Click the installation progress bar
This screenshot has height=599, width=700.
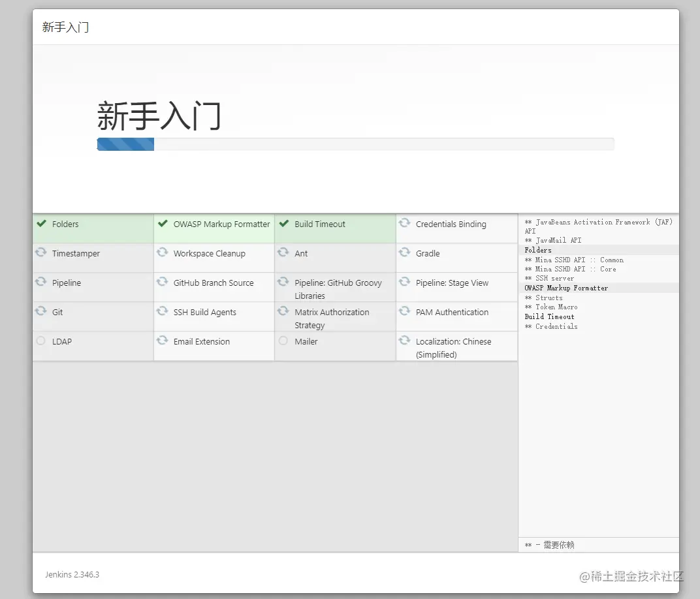tap(355, 144)
